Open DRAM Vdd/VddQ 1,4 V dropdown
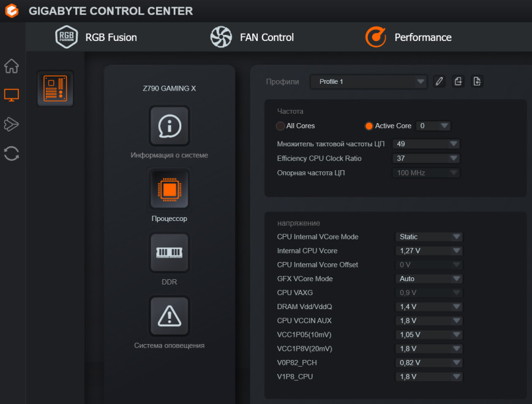The image size is (532, 404). (x=429, y=307)
